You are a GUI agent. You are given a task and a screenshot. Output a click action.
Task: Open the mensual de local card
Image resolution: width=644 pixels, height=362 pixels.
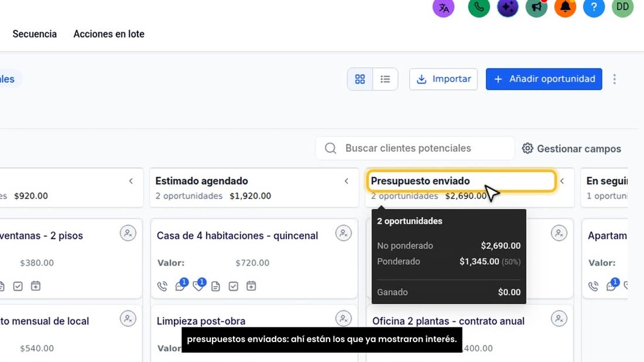pyautogui.click(x=44, y=321)
